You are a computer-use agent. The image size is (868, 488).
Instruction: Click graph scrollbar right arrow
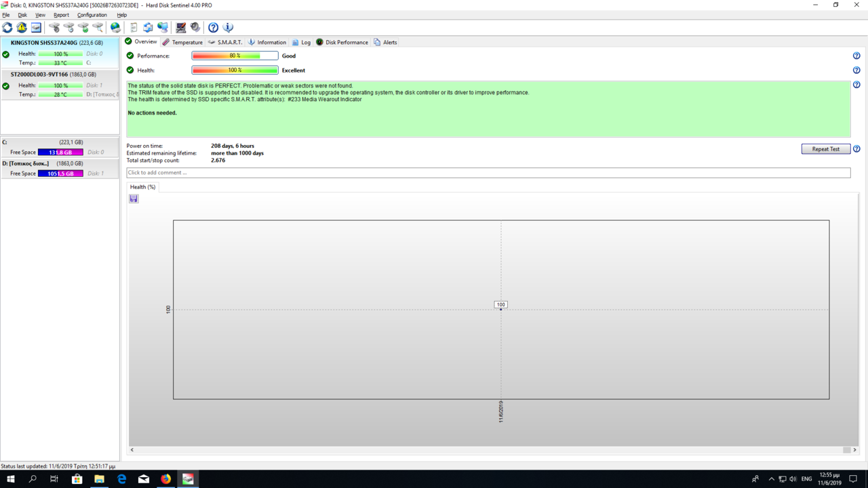coord(854,449)
